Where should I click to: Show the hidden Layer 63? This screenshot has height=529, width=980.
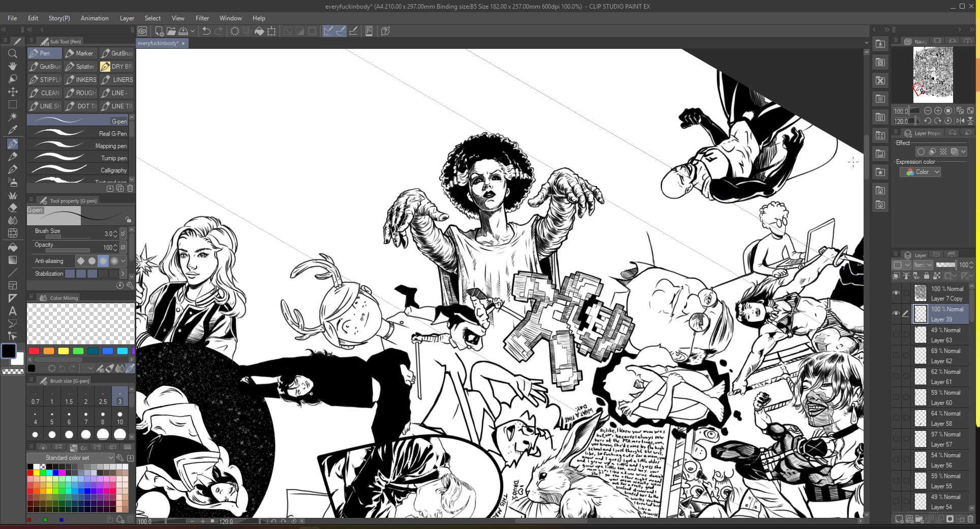[x=896, y=335]
